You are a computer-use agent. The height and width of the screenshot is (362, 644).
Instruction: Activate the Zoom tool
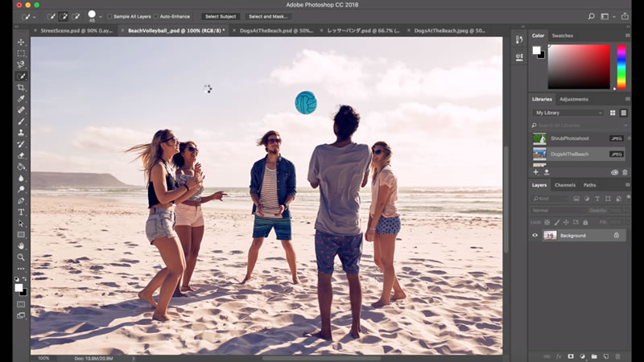[x=21, y=257]
